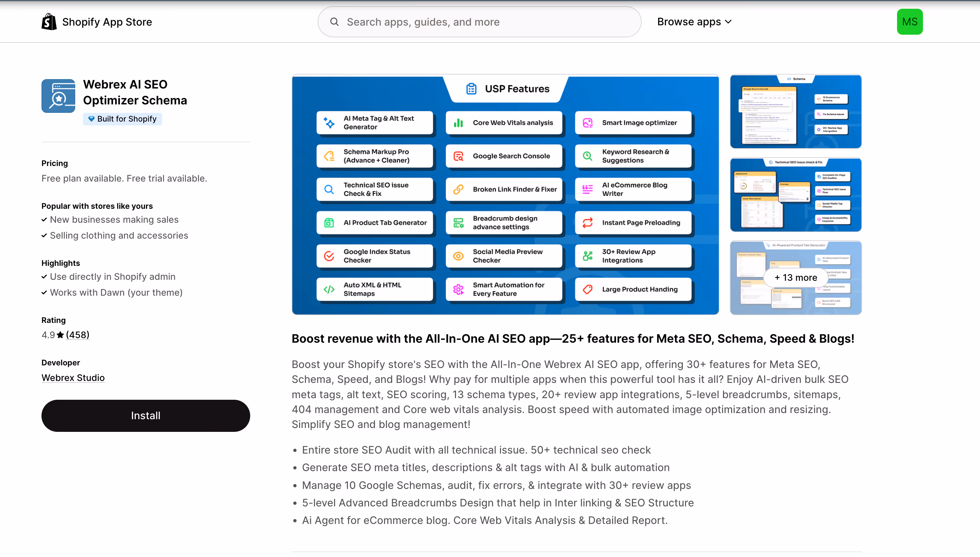Click the 'Entire store SEO Audit' bullet
This screenshot has height=557, width=980.
476,450
